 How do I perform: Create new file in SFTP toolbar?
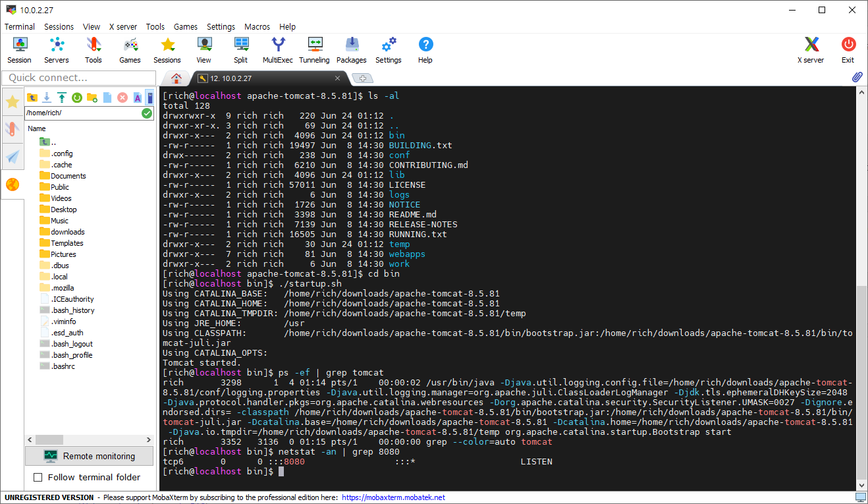point(107,98)
